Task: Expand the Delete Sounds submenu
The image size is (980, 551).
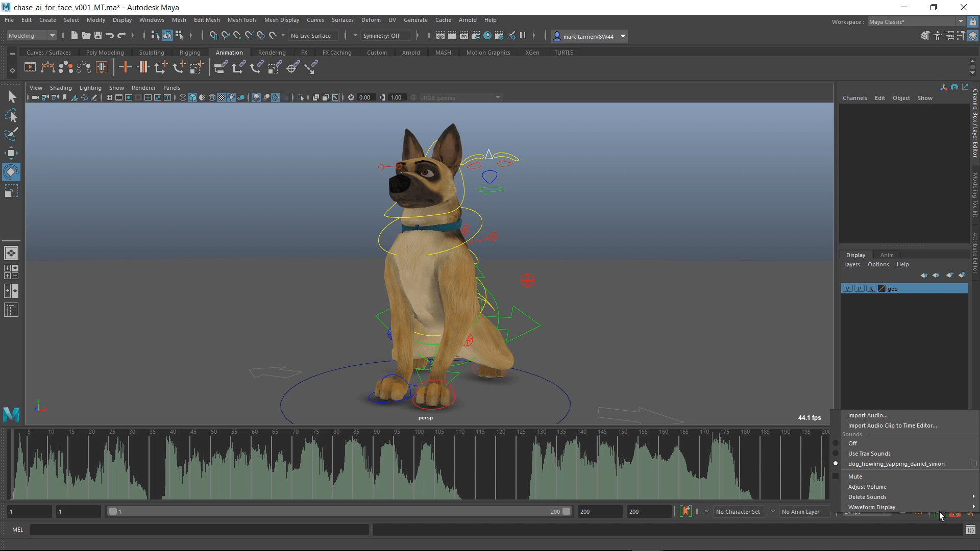Action: point(904,497)
